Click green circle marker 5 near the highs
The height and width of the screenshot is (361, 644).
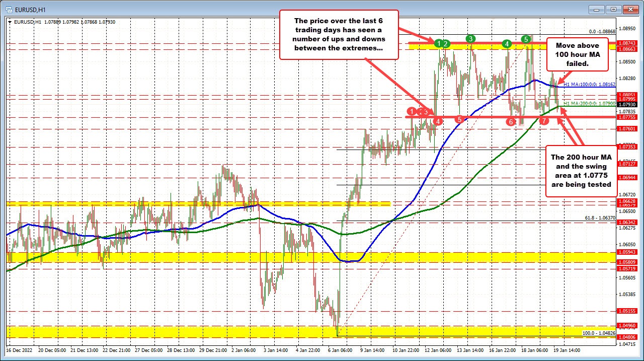(x=525, y=38)
